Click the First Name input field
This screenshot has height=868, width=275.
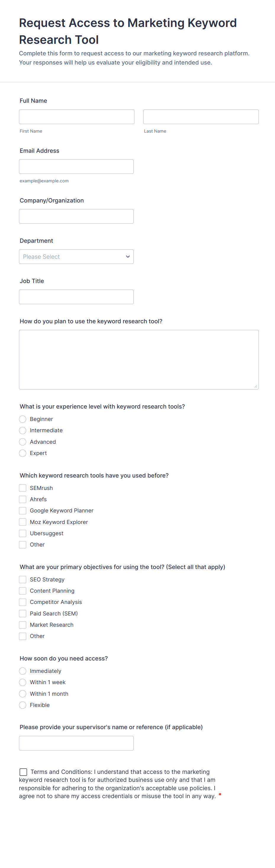coord(76,117)
